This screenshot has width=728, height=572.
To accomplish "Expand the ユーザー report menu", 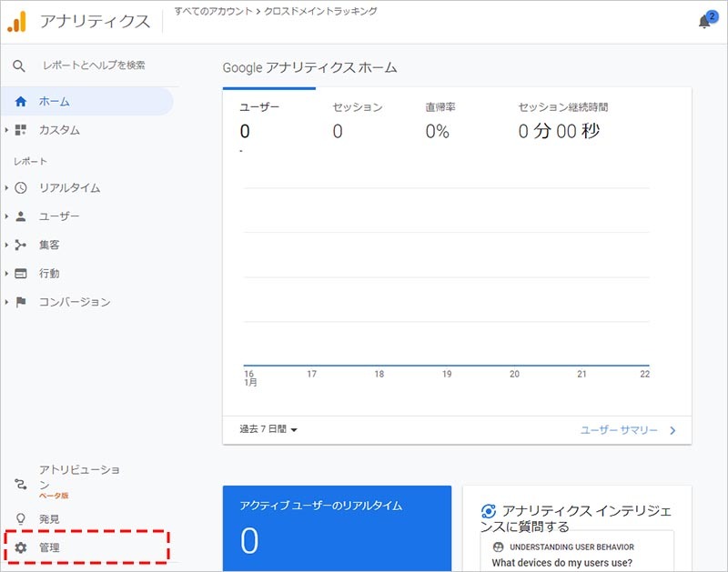I will coord(6,216).
